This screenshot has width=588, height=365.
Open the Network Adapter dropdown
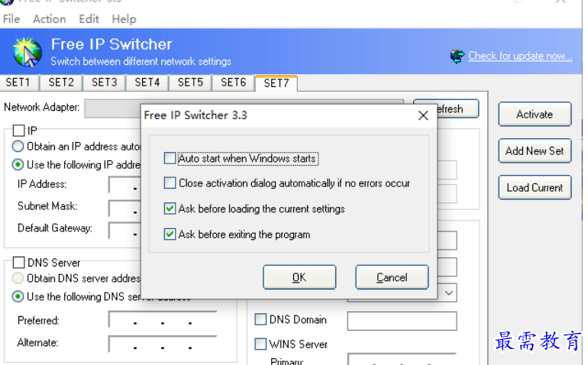112,108
